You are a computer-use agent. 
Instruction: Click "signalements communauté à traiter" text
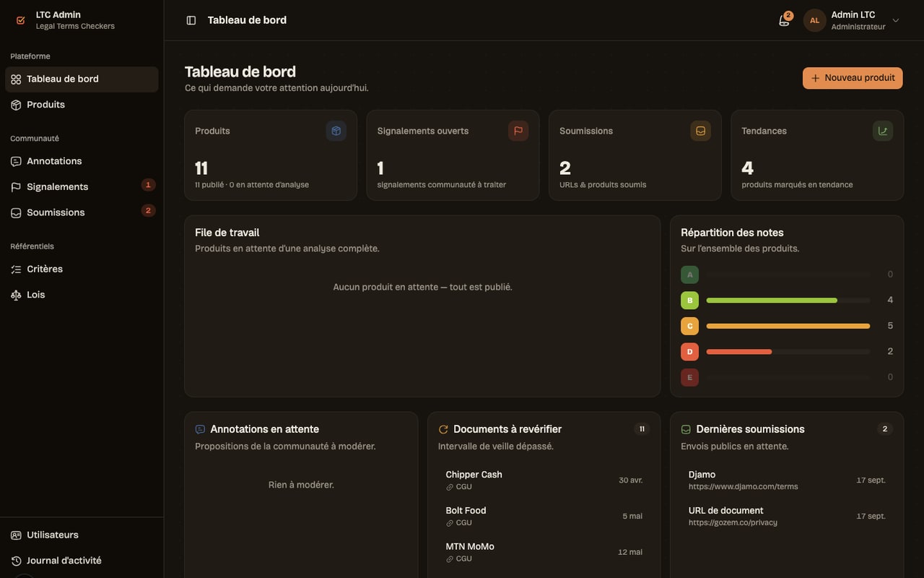(x=442, y=185)
